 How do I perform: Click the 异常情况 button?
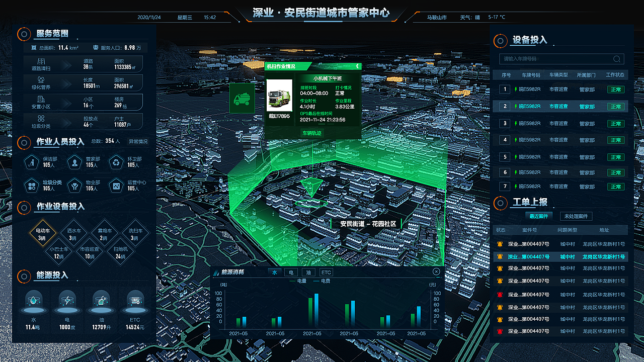tap(138, 142)
